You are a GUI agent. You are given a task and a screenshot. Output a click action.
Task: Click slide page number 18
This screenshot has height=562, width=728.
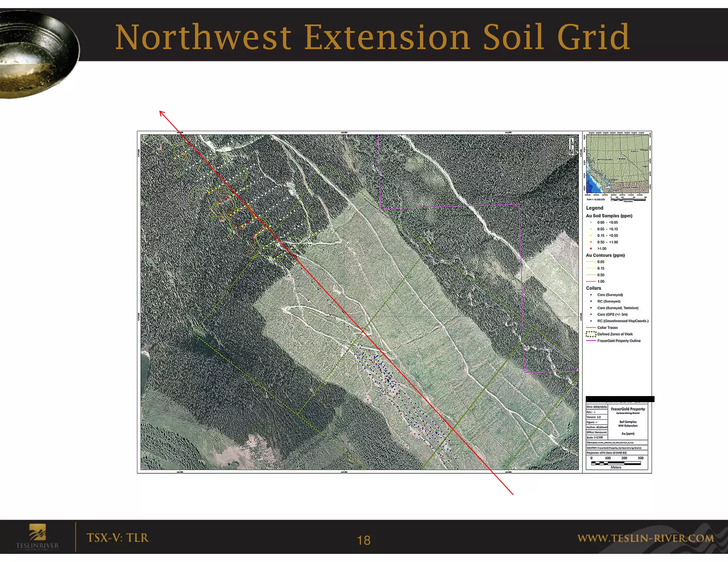tap(364, 540)
